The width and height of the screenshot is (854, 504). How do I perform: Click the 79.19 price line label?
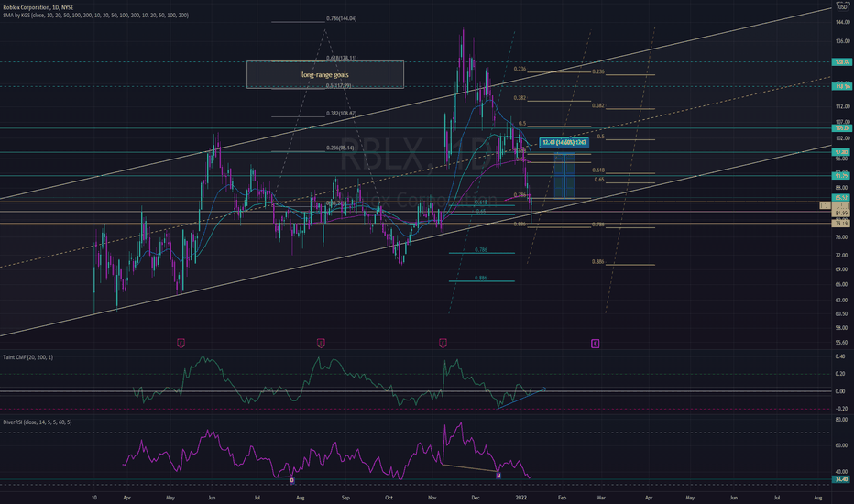[x=841, y=224]
